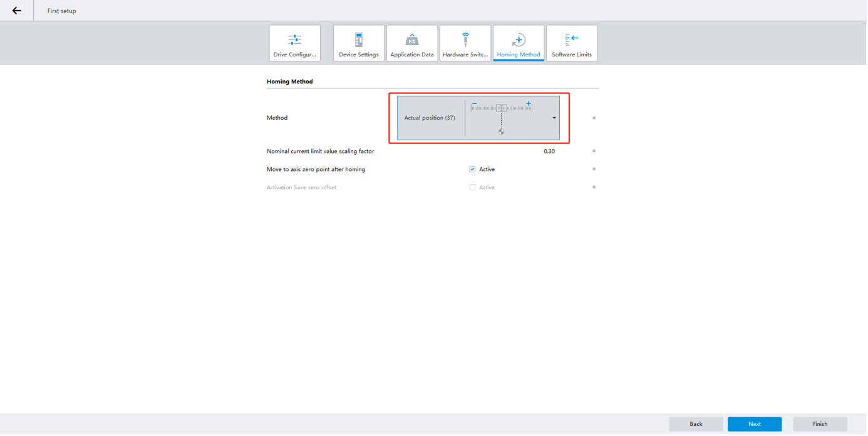Screen dimensions: 868x436
Task: Select Homing Method step icon
Action: 518,40
